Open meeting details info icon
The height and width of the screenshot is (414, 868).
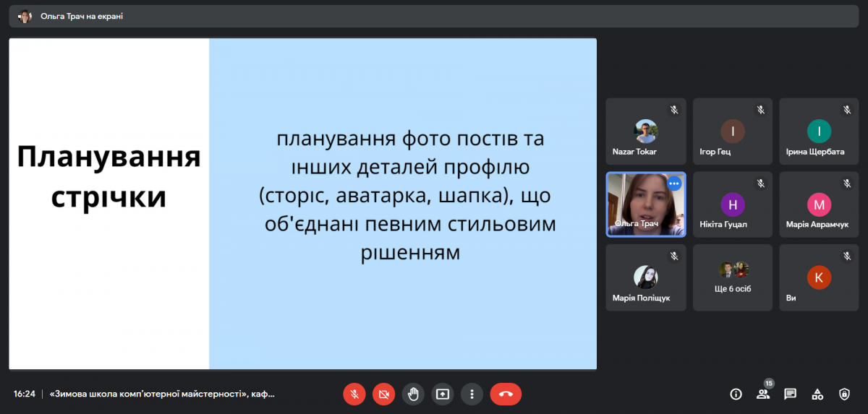pos(736,394)
